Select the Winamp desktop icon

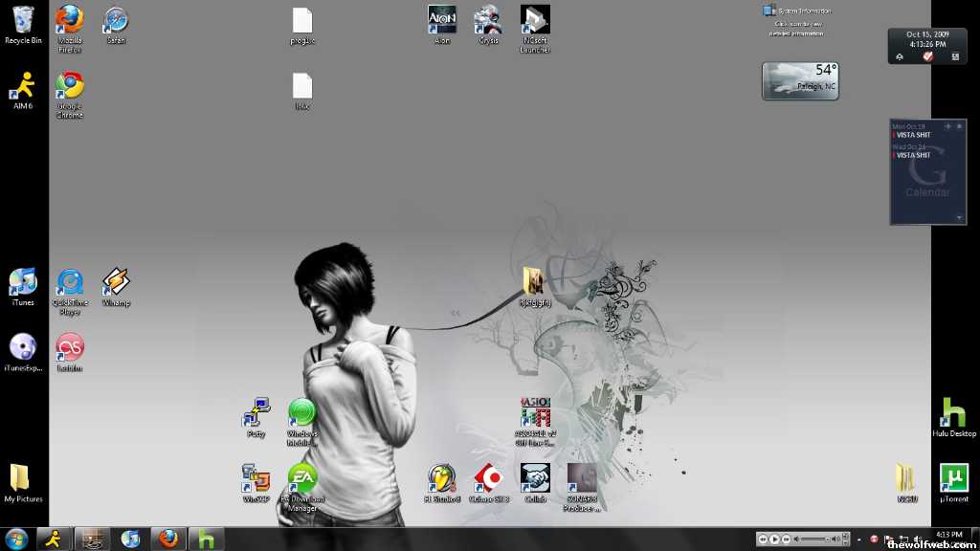click(116, 282)
